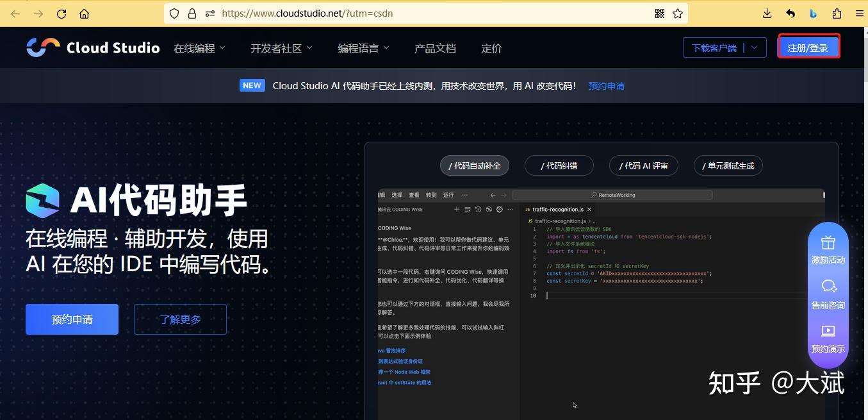Click the browser home icon
The width and height of the screenshot is (868, 420).
point(84,13)
